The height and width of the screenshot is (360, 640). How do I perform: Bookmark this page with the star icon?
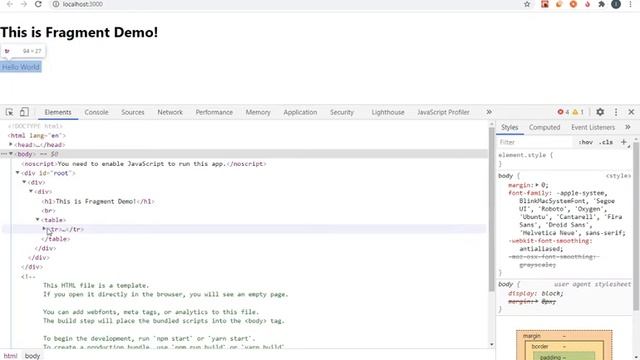(x=527, y=4)
